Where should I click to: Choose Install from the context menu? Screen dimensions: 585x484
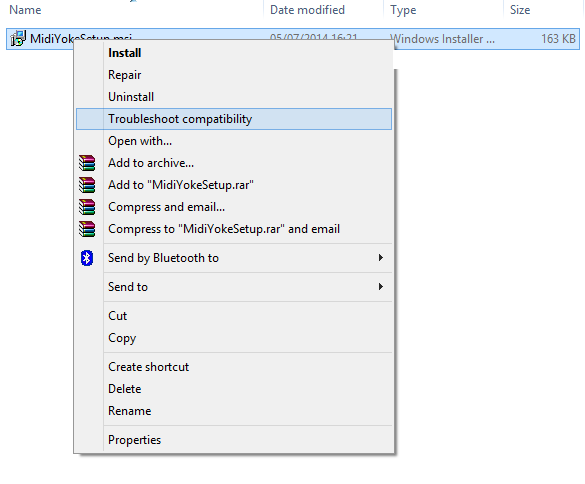(x=234, y=53)
